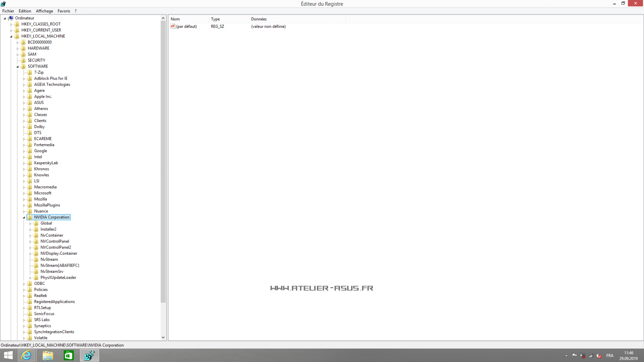Collapse the SOFTWARE key
This screenshot has width=644, height=362.
coord(18,67)
